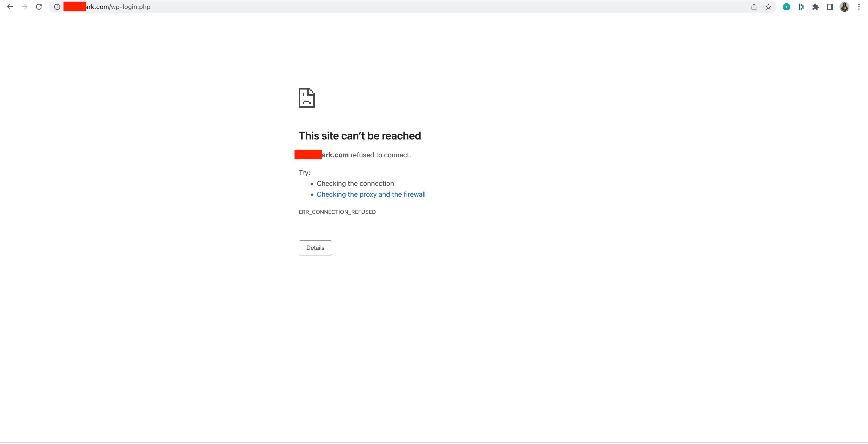Toggle the browser side panel
Image resolution: width=868 pixels, height=444 pixels.
point(830,7)
